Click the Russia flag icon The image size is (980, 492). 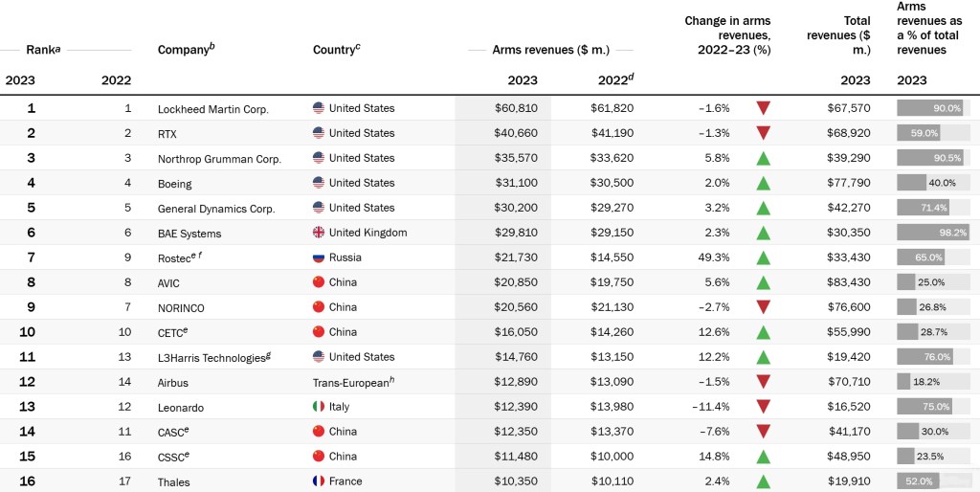click(319, 257)
